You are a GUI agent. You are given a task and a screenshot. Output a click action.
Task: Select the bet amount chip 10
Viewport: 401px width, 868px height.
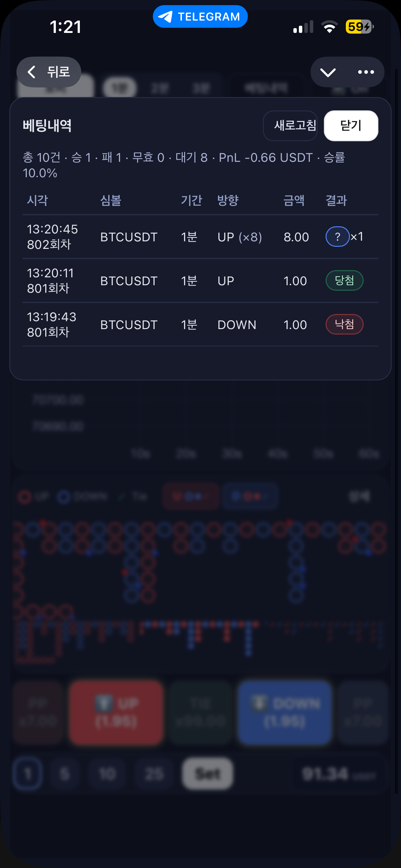coord(107,774)
